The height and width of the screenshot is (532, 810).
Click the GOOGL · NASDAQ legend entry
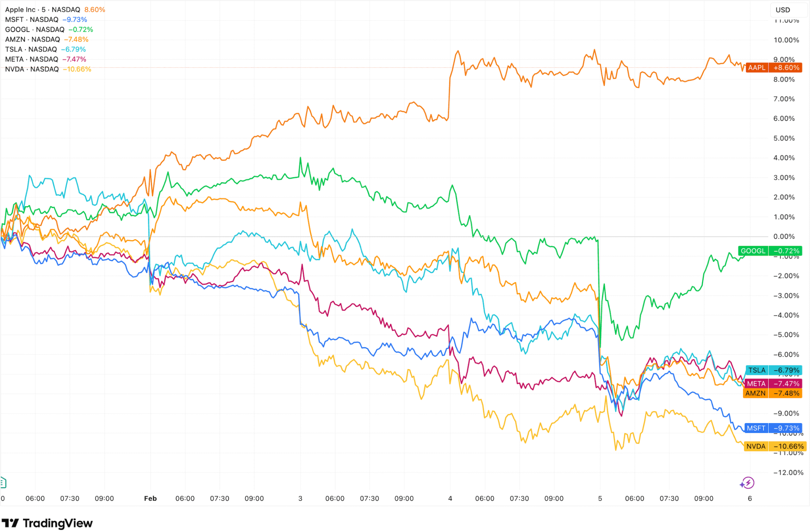coord(35,30)
